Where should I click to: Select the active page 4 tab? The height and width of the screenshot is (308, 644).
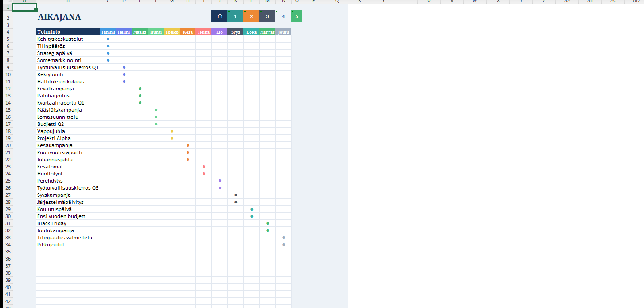(x=283, y=16)
